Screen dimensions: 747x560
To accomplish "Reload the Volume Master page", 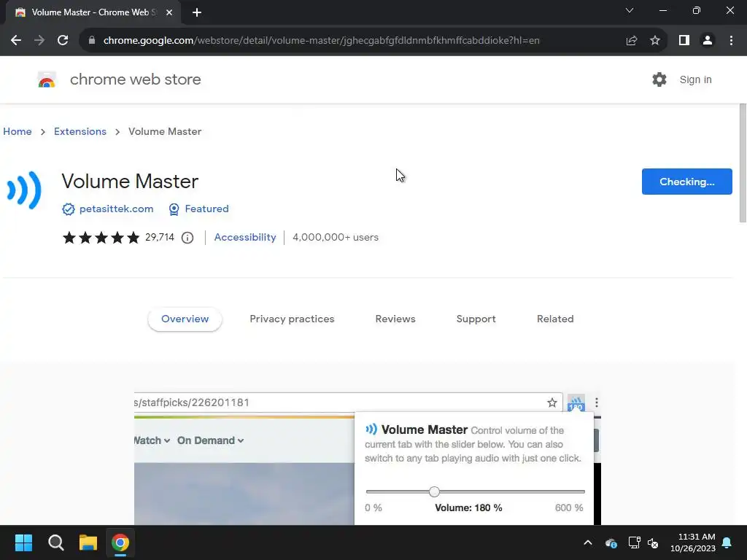I will tap(63, 41).
